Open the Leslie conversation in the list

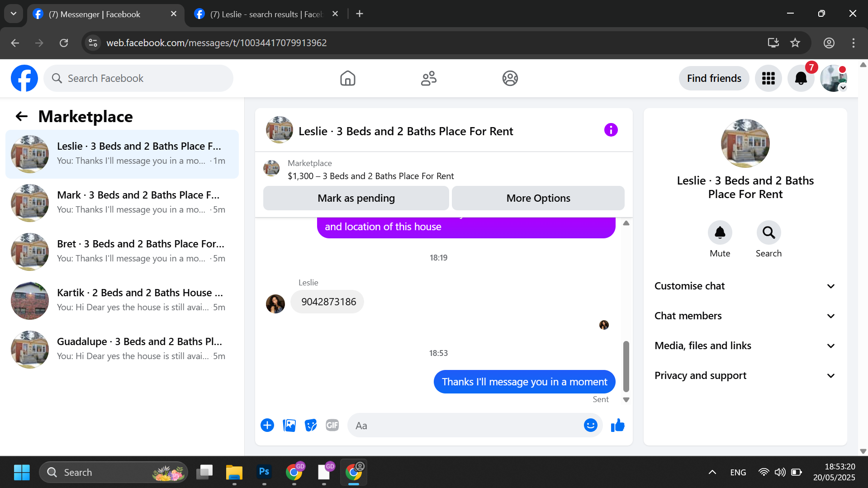pos(122,154)
